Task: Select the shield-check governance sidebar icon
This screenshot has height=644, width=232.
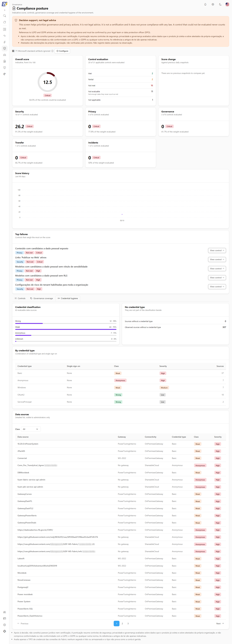Action: [x=4, y=48]
